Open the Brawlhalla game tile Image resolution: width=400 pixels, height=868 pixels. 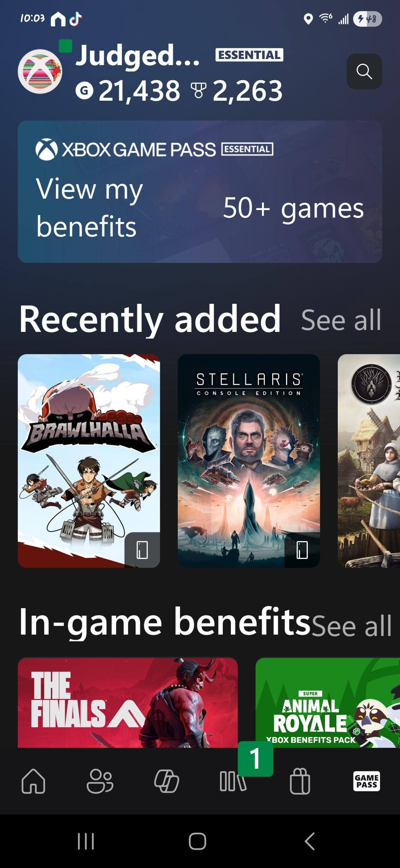tap(89, 461)
